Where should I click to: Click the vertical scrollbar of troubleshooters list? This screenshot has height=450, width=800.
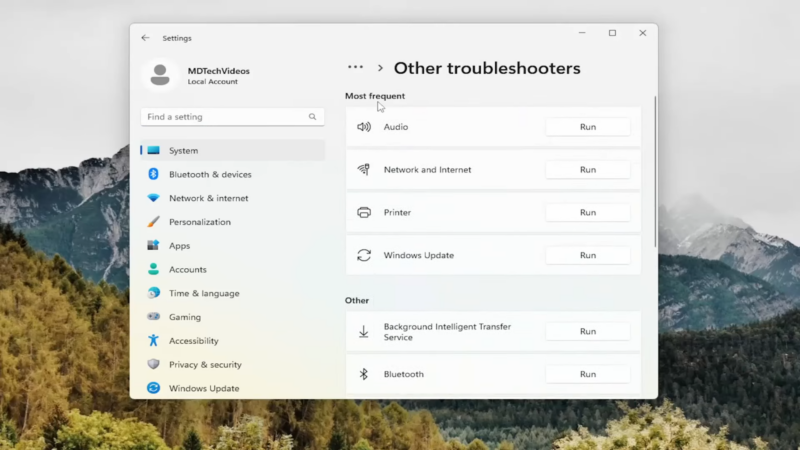point(655,172)
